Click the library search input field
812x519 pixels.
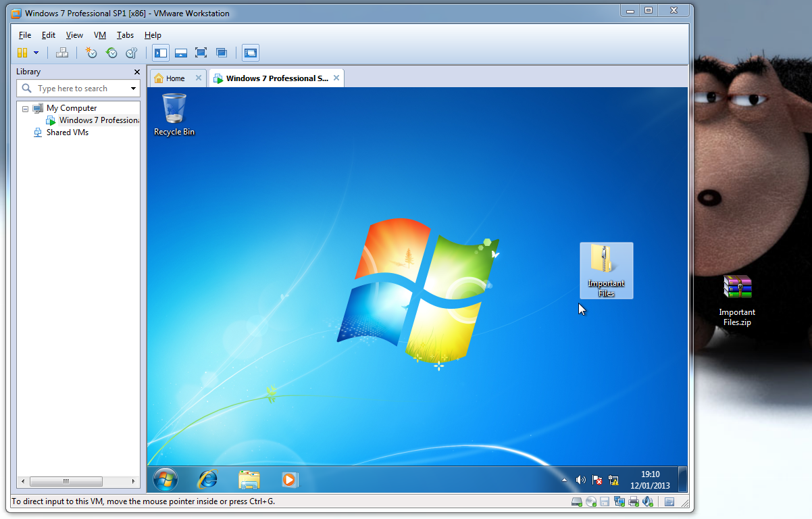pyautogui.click(x=78, y=89)
